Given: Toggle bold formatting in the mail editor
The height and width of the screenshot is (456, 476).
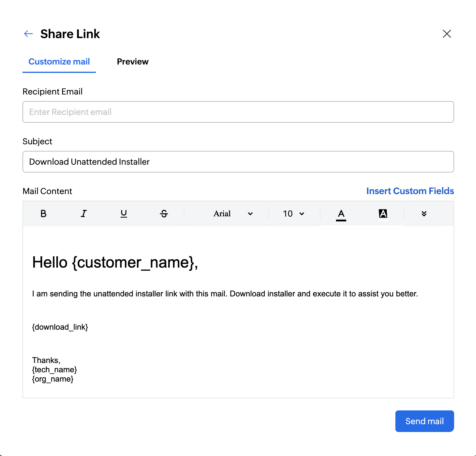Looking at the screenshot, I should [43, 214].
